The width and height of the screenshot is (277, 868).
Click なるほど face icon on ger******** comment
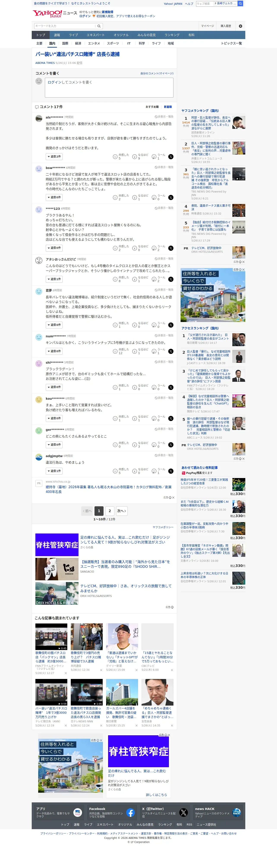[x=134, y=445]
